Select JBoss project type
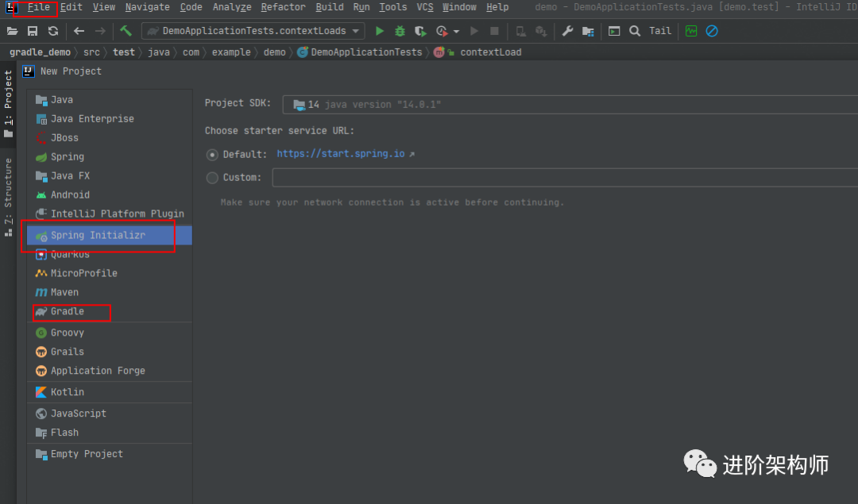 click(110, 138)
